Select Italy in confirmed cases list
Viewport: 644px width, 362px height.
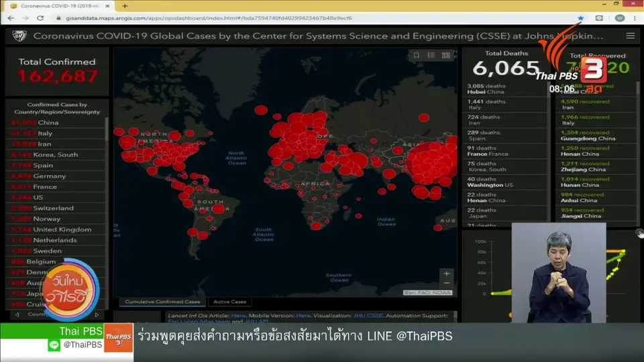56,133
